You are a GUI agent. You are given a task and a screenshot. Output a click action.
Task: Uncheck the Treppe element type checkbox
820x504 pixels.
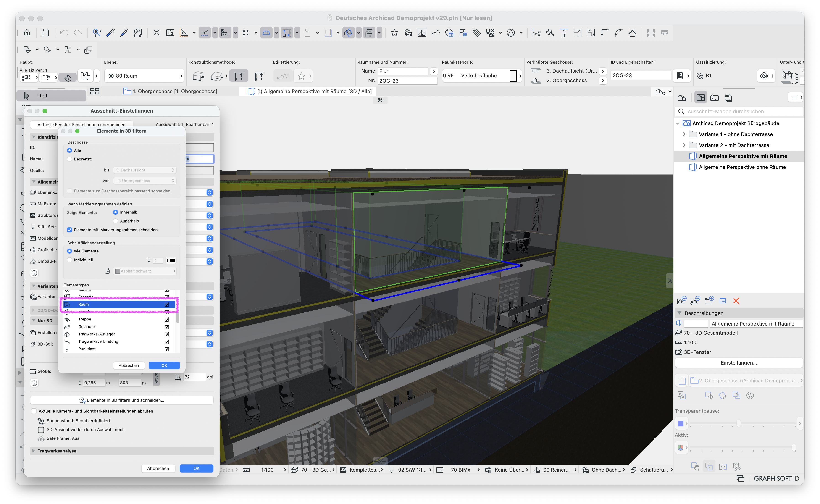coord(167,319)
